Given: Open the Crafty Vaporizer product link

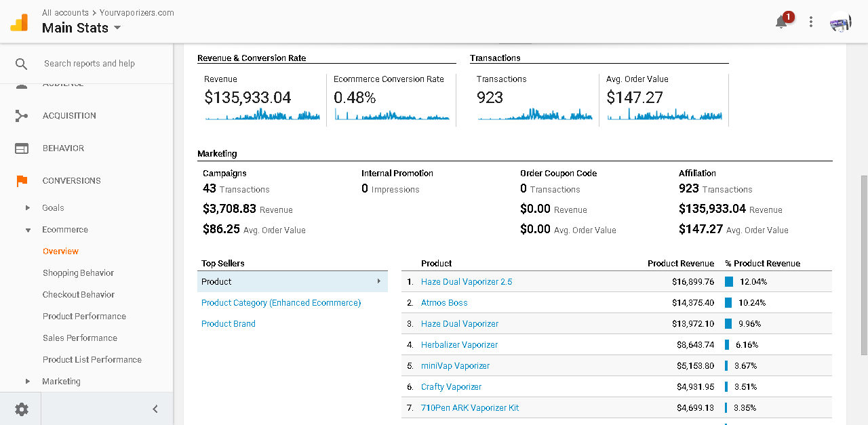Looking at the screenshot, I should point(451,387).
